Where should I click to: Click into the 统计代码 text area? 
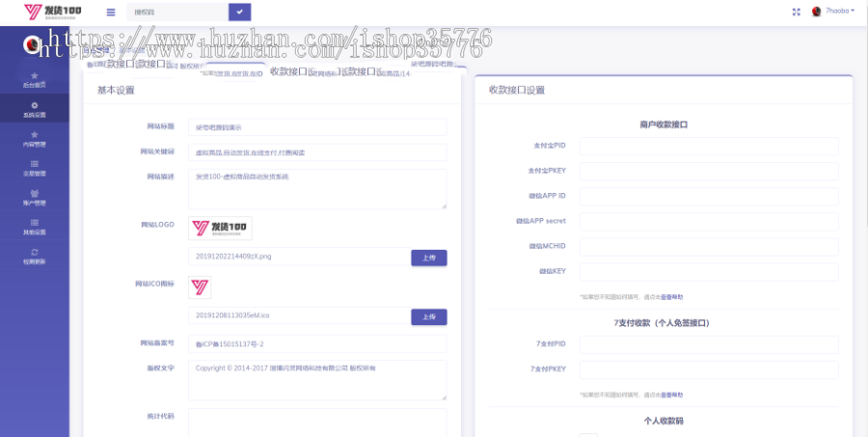point(317,423)
